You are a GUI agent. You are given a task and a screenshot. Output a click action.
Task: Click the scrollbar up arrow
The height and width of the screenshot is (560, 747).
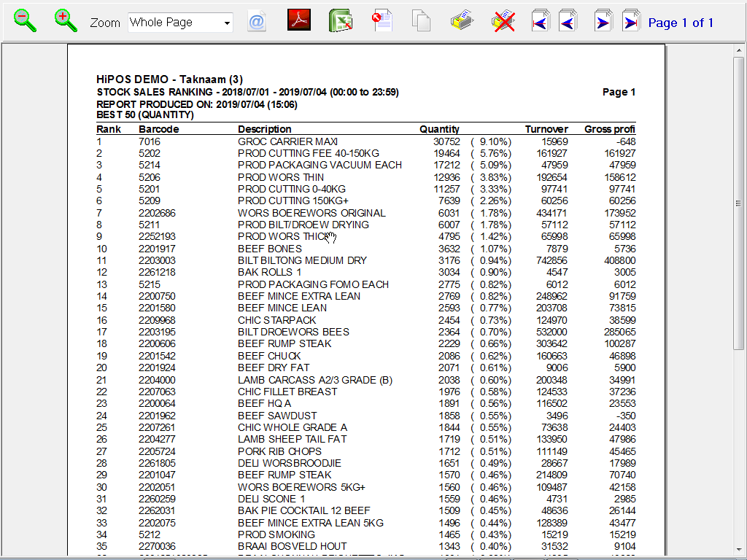click(x=738, y=50)
